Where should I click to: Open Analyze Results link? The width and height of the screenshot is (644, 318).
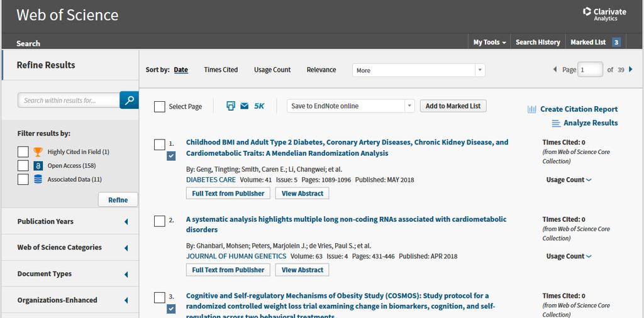coord(591,123)
